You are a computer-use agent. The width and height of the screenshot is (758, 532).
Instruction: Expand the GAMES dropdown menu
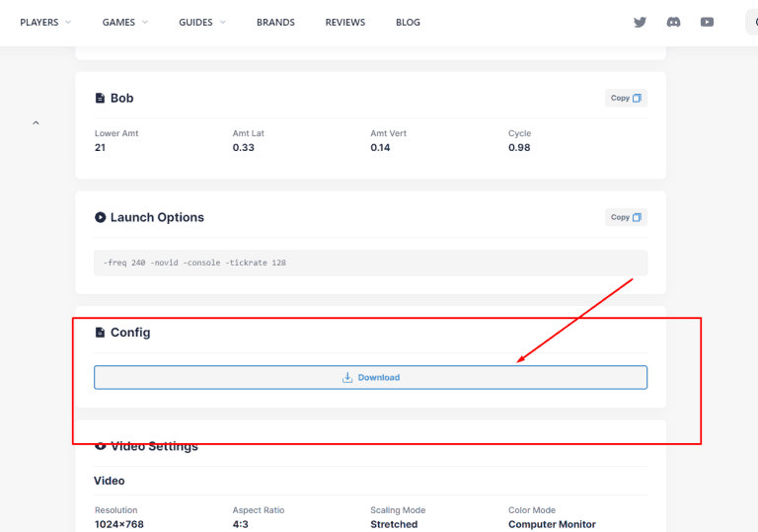tap(125, 22)
